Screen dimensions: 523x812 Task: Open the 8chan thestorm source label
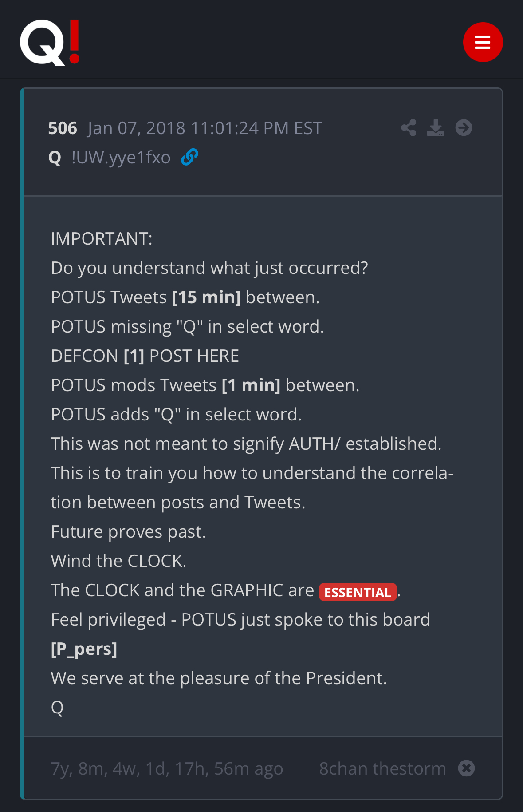pyautogui.click(x=382, y=768)
